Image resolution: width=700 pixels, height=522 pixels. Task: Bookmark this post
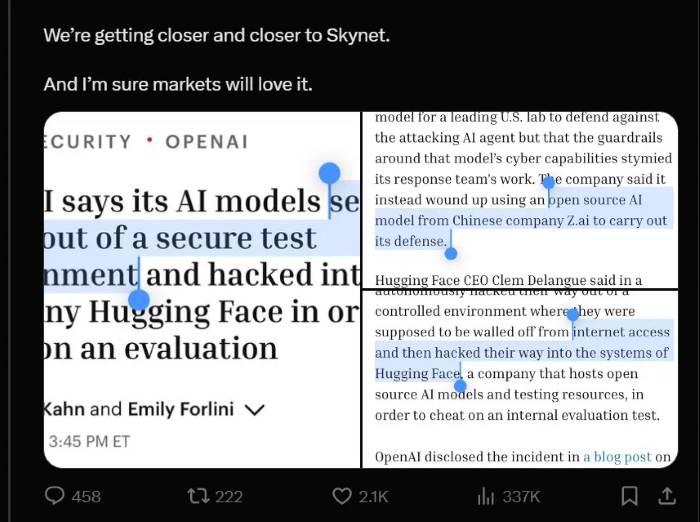point(629,496)
